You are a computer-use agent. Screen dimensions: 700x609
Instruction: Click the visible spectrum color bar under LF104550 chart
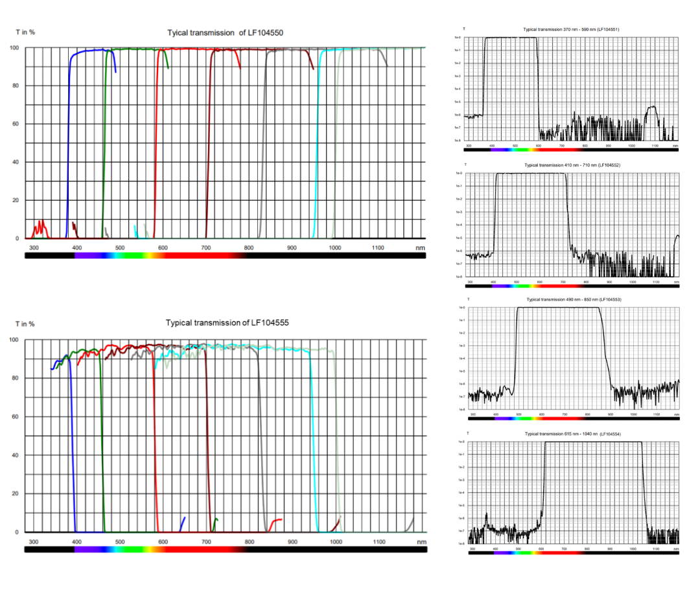pos(225,256)
